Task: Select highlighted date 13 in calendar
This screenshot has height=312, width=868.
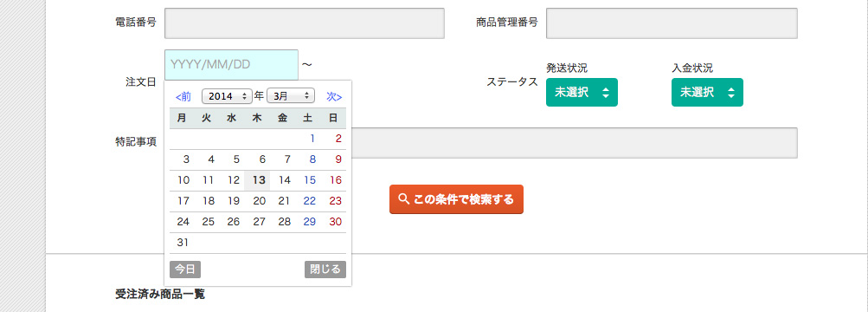Action: tap(257, 180)
